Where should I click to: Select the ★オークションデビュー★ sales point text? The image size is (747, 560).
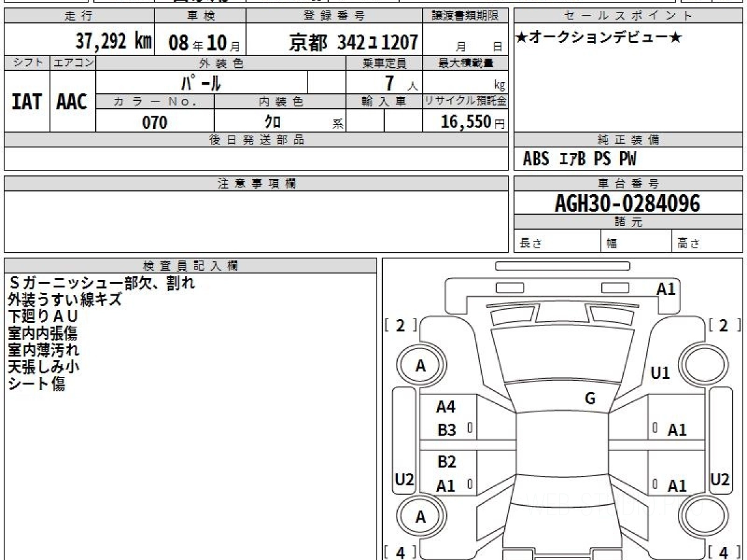[x=599, y=38]
